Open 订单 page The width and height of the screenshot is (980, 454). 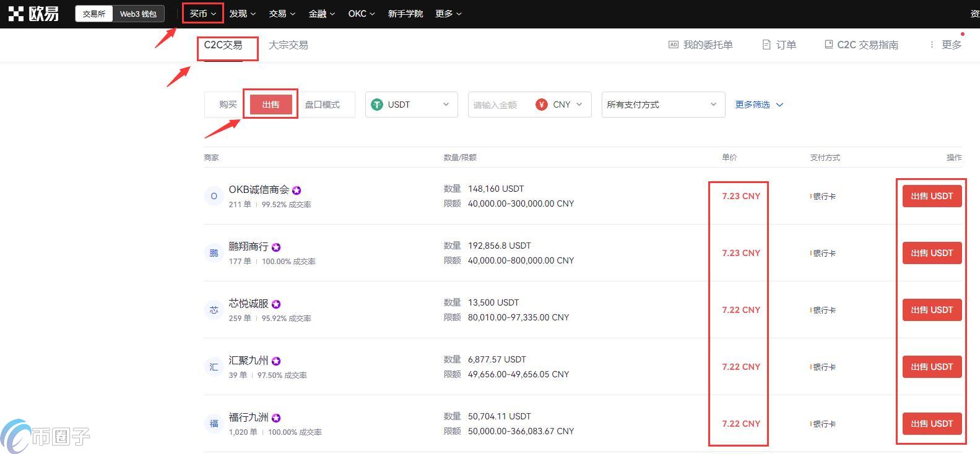[x=779, y=45]
